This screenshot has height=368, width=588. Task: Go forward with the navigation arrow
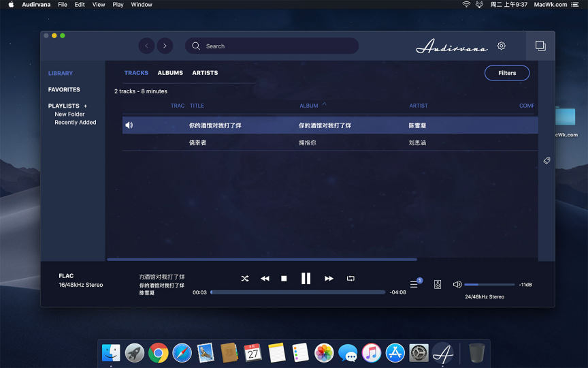click(x=165, y=46)
